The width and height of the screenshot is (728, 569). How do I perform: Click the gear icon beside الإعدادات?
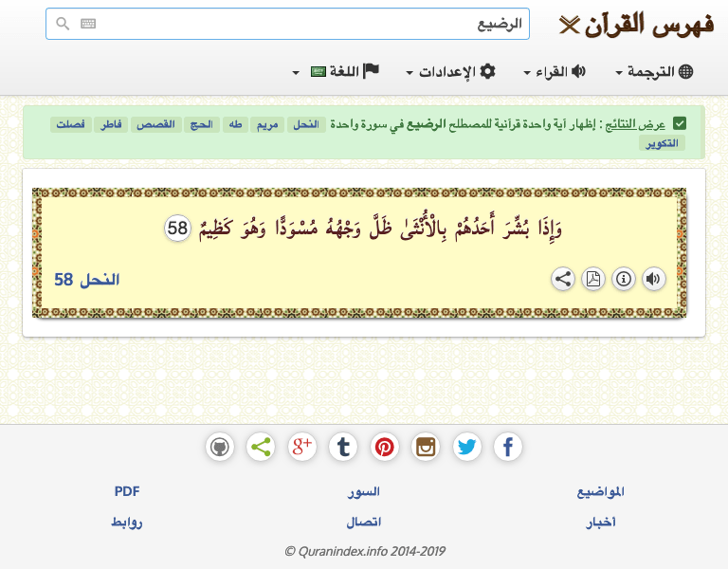[x=487, y=71]
